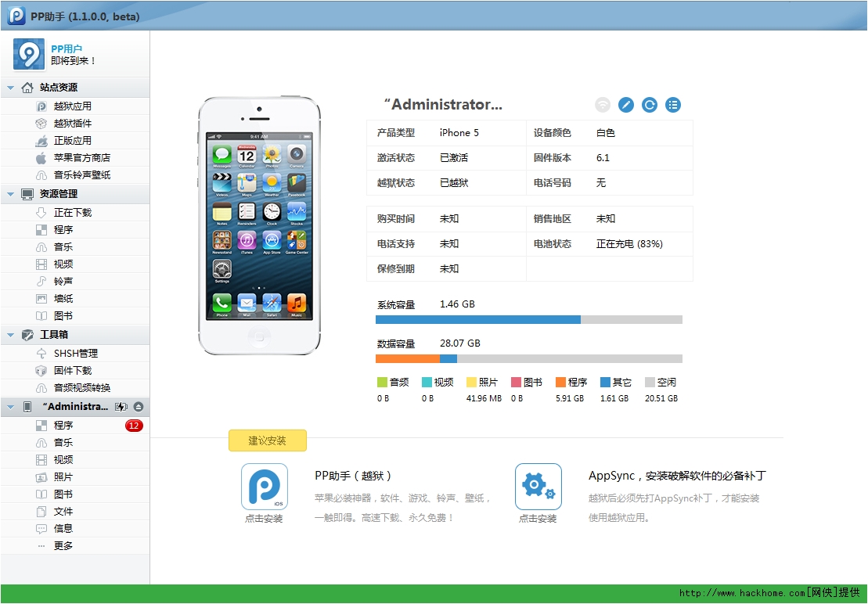Image resolution: width=868 pixels, height=604 pixels.
Task: Collapse the 工具箱 section arrow
Action: coord(10,335)
